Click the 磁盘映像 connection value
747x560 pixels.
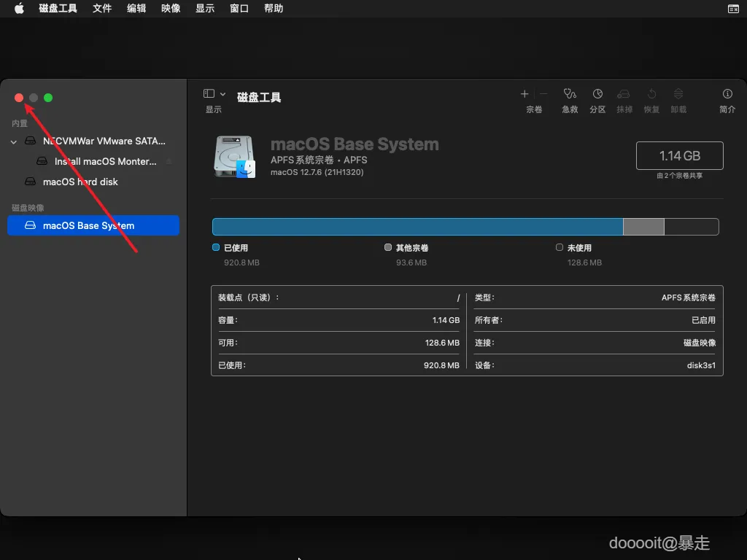point(700,343)
